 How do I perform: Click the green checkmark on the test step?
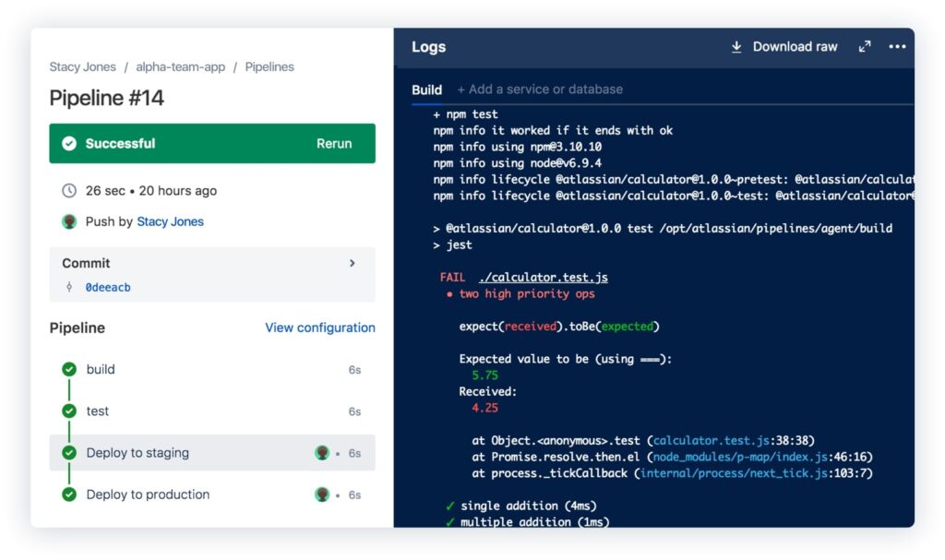69,411
